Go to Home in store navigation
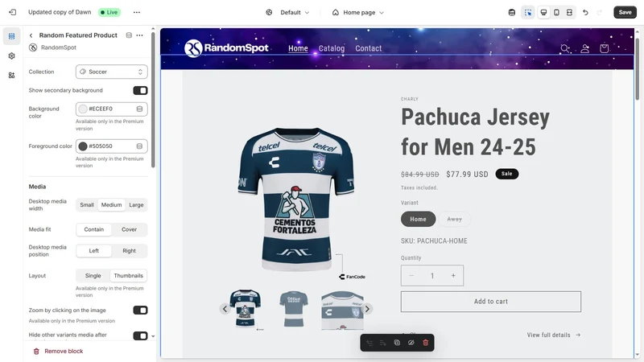 (x=298, y=48)
